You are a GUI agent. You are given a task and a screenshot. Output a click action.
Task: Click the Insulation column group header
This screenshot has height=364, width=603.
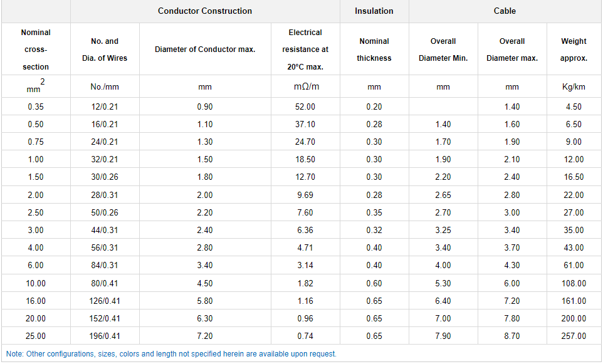pyautogui.click(x=374, y=11)
